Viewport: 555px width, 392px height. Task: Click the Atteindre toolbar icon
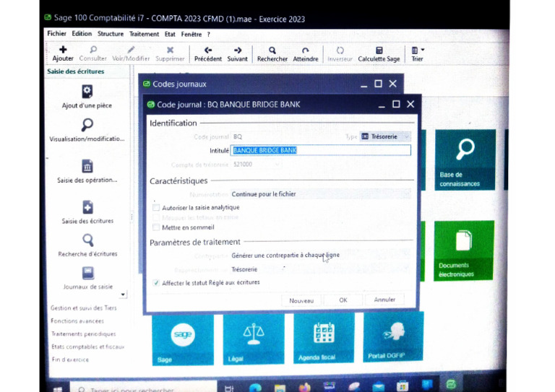(306, 51)
